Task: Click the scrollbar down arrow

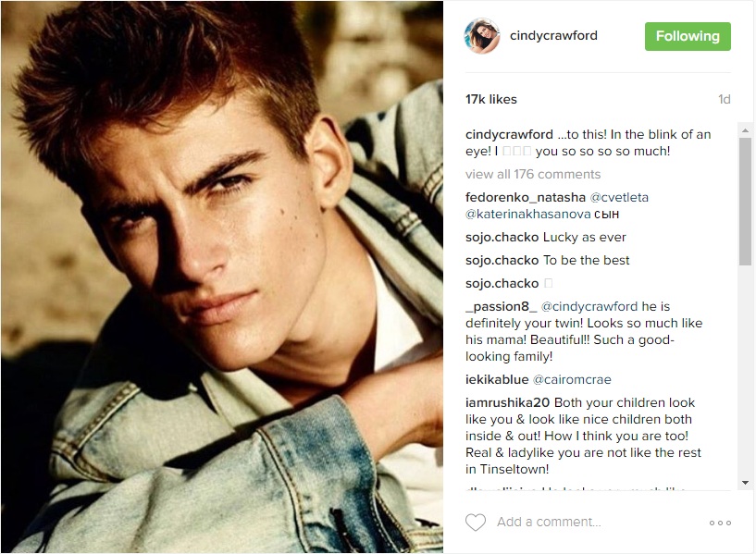Action: coord(745,483)
